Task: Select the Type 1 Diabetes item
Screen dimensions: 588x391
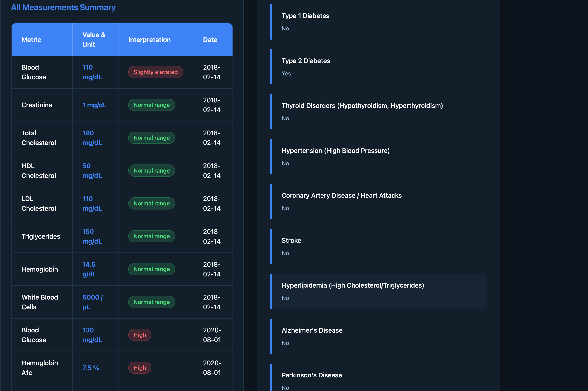Action: pos(305,16)
